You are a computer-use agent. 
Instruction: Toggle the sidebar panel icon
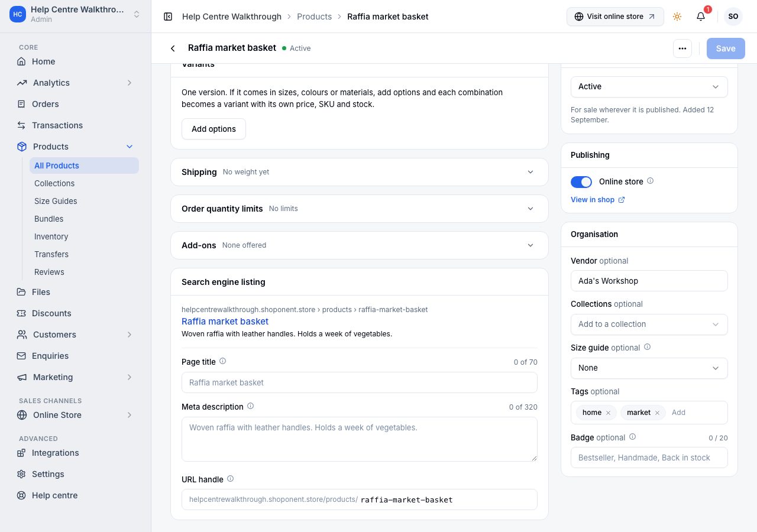(x=168, y=17)
